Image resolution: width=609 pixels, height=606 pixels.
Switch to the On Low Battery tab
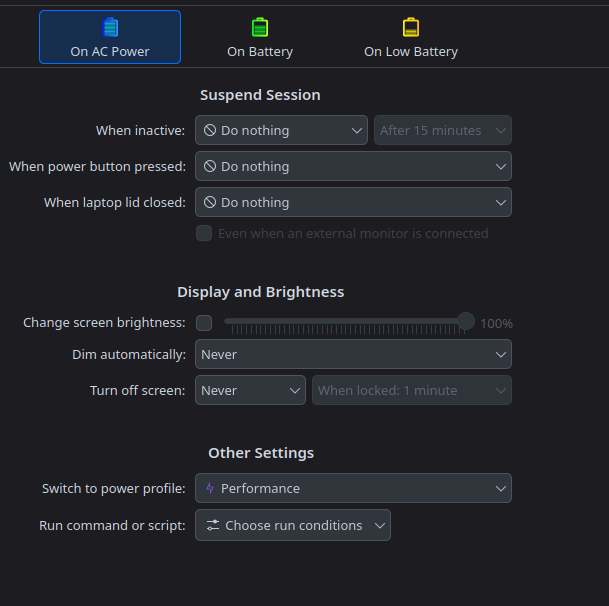pyautogui.click(x=411, y=38)
